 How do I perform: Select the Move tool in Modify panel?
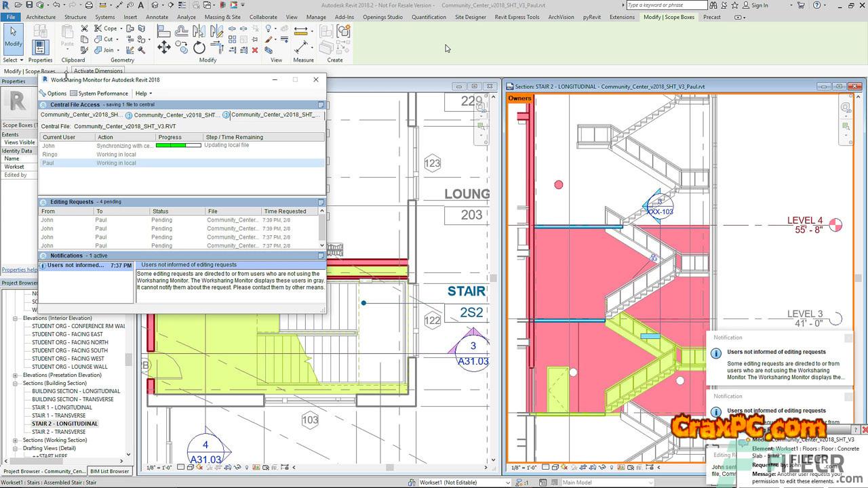coord(164,47)
